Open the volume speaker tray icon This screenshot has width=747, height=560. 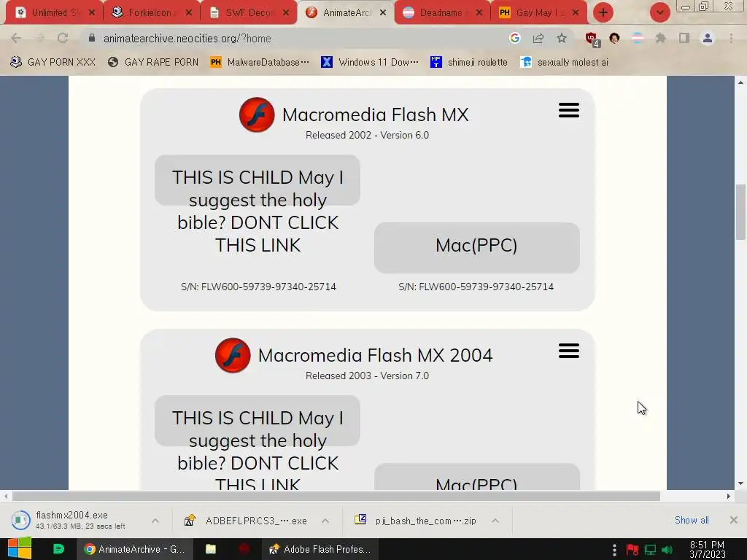pyautogui.click(x=667, y=550)
